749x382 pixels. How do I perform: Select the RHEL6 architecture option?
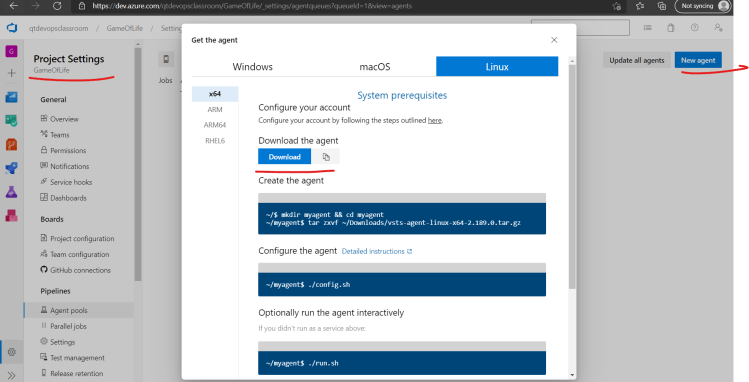215,140
